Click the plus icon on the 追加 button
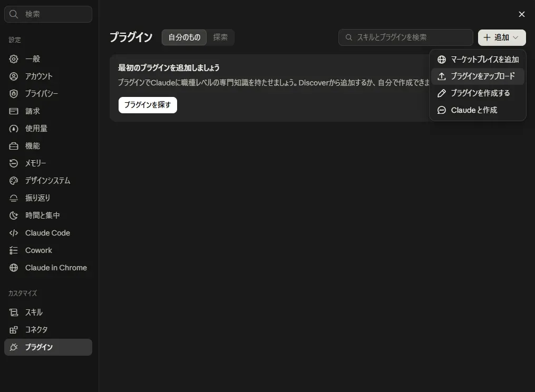The height and width of the screenshot is (392, 535). click(487, 37)
